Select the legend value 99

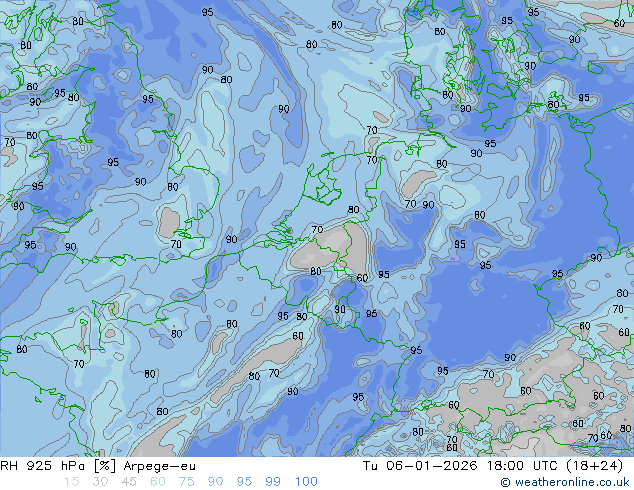(273, 482)
